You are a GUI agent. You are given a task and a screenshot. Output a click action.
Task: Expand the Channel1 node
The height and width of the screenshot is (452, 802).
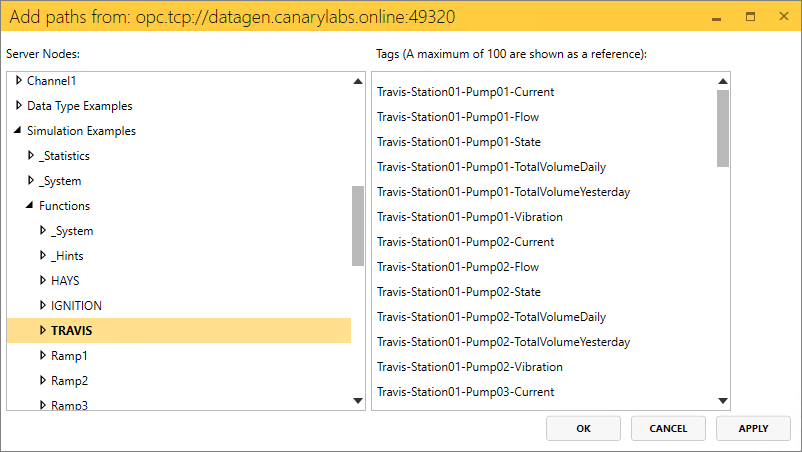point(18,80)
